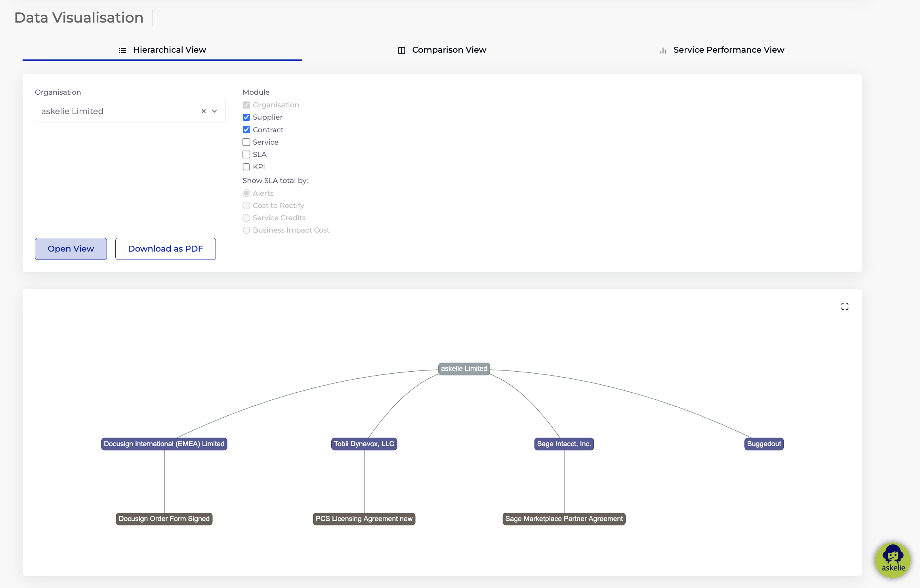Viewport: 920px width, 588px height.
Task: Switch to Comparison View tab
Action: point(442,50)
